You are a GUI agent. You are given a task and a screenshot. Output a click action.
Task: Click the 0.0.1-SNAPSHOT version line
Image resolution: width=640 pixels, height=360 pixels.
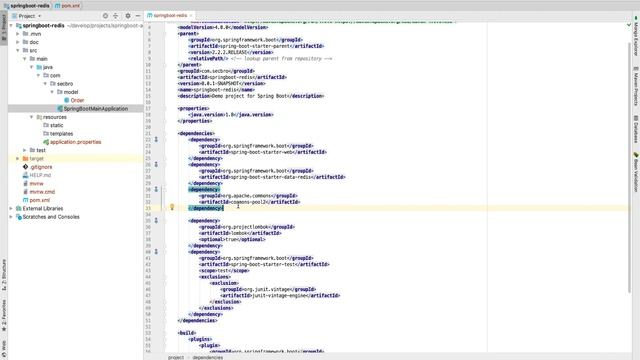tap(222, 83)
